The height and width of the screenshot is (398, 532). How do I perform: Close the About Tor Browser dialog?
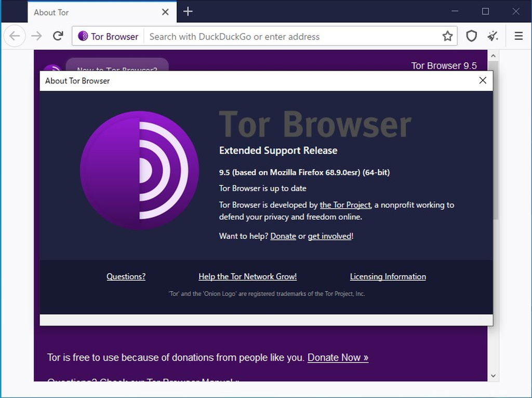pos(483,80)
